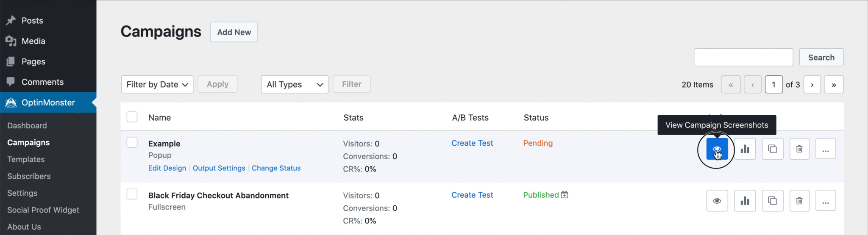
Task: Open Edit Design for Example campaign
Action: 167,168
